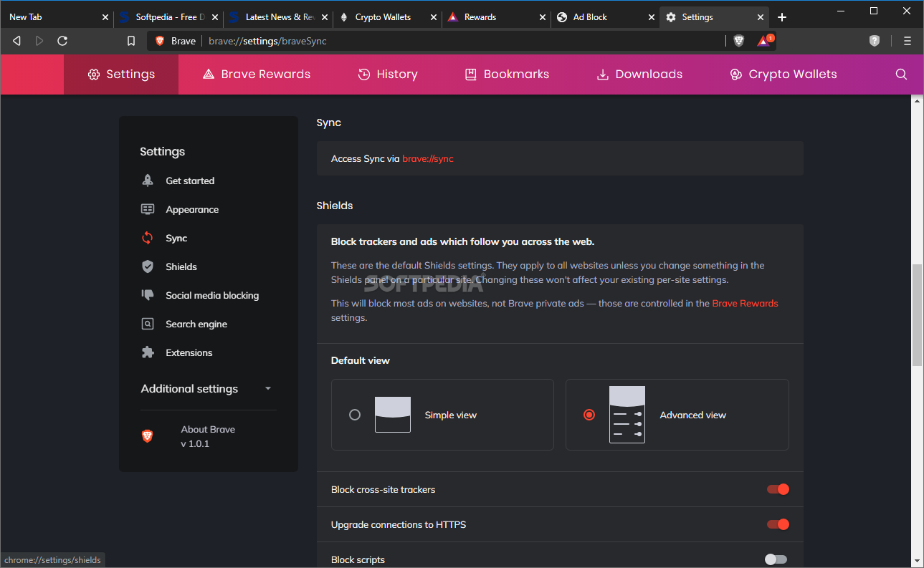The width and height of the screenshot is (924, 568).
Task: Click the Search engine sidebar icon
Action: 148,324
